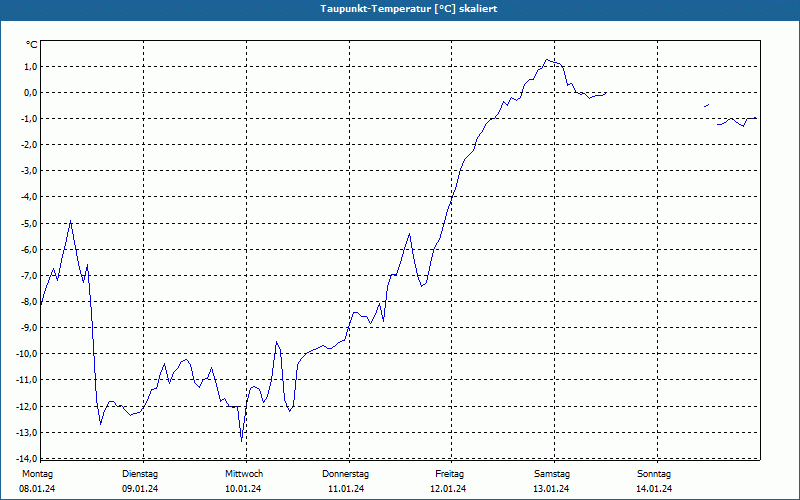Click the Samstag day label
800x500 pixels.
(x=552, y=474)
